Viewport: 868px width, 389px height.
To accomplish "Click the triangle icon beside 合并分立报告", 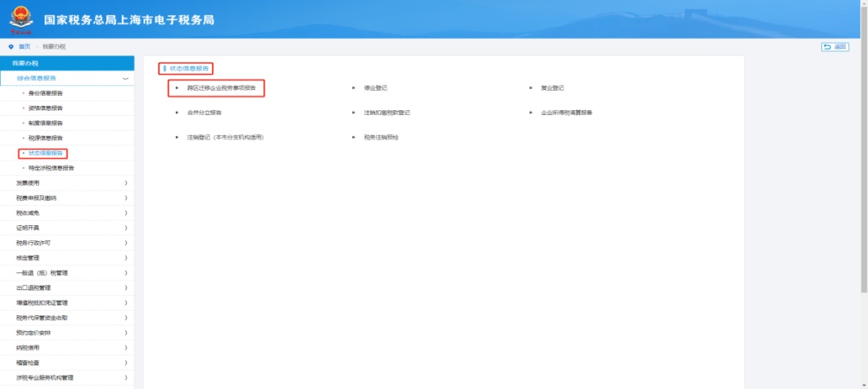I will (x=177, y=113).
